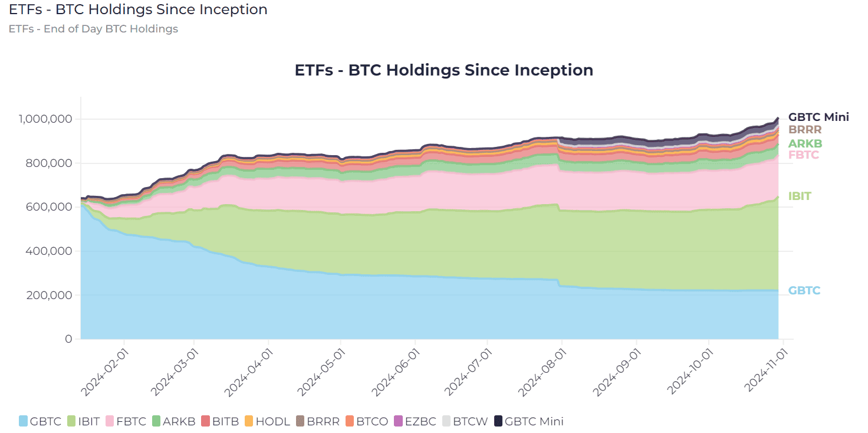The height and width of the screenshot is (433, 868).
Task: Hide FBTC series via legend entry
Action: click(126, 421)
